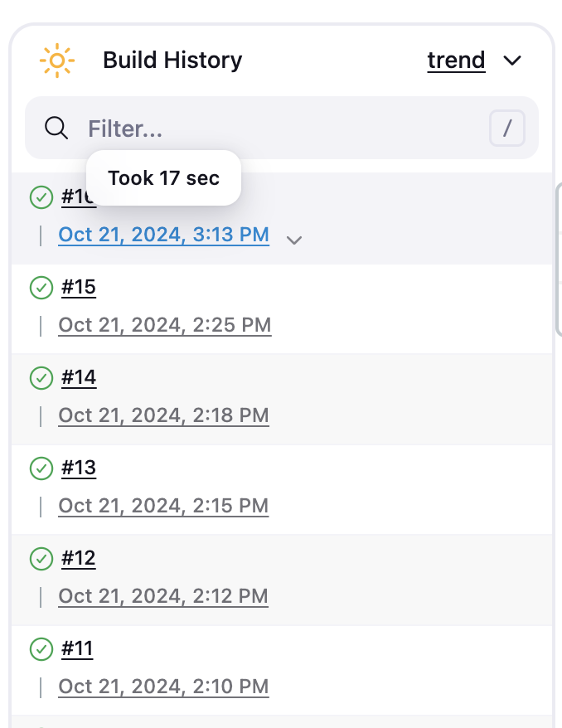The width and height of the screenshot is (562, 728).
Task: Click the success status icon for build #12
Action: (x=41, y=559)
